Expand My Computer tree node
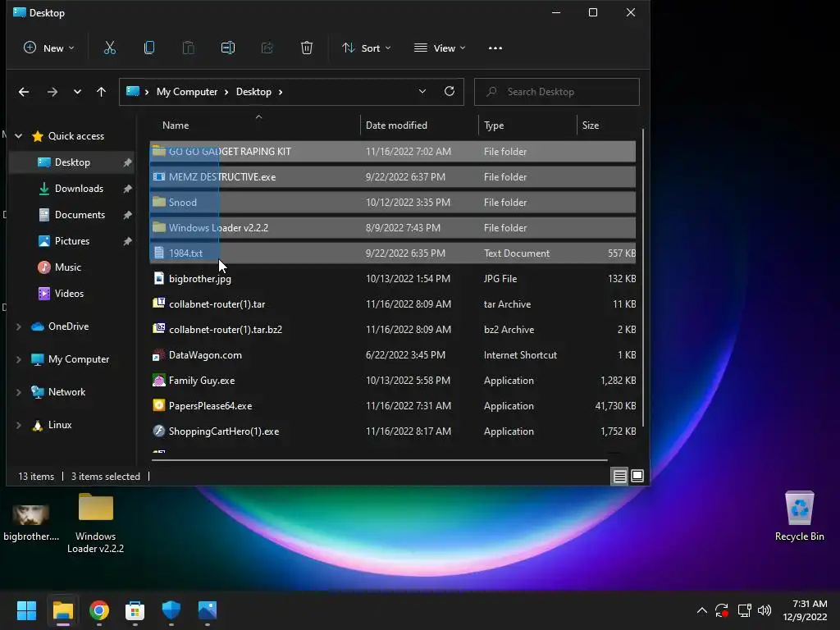Image resolution: width=840 pixels, height=630 pixels. [19, 359]
